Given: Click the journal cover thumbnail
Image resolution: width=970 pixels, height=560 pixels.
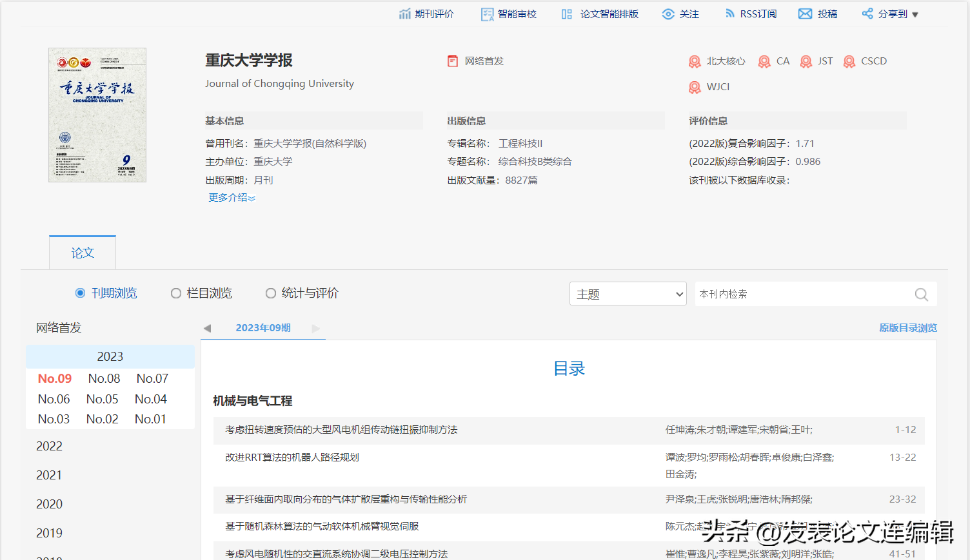Looking at the screenshot, I should [97, 115].
